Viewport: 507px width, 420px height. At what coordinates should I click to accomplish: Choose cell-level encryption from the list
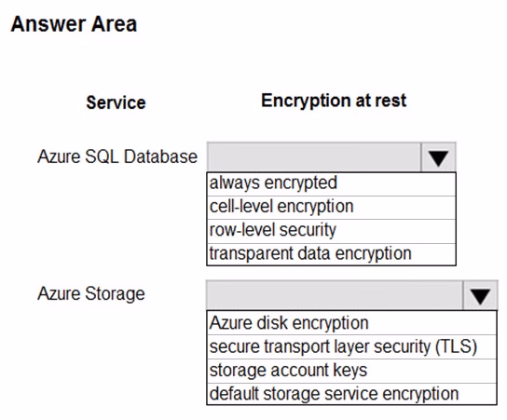click(331, 207)
